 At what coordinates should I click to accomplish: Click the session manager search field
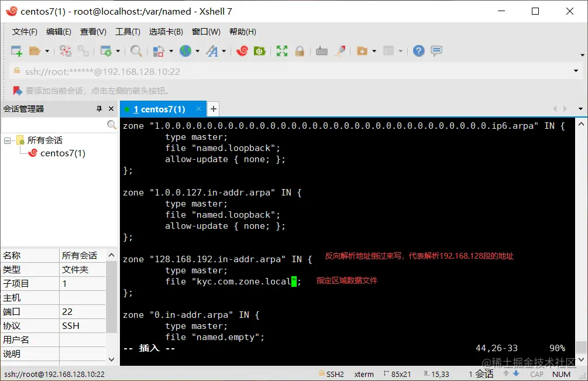tap(54, 125)
